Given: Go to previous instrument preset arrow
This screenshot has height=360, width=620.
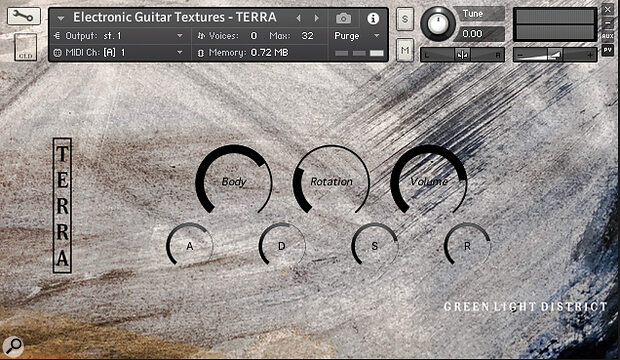Looking at the screenshot, I should click(x=299, y=18).
